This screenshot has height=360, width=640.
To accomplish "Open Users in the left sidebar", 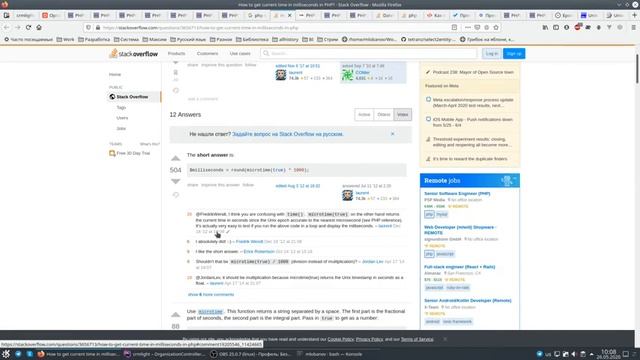I will pyautogui.click(x=122, y=118).
